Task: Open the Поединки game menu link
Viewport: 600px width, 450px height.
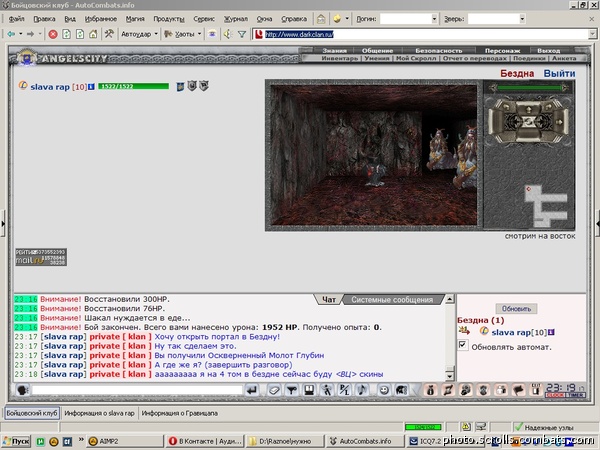Action: coord(529,58)
